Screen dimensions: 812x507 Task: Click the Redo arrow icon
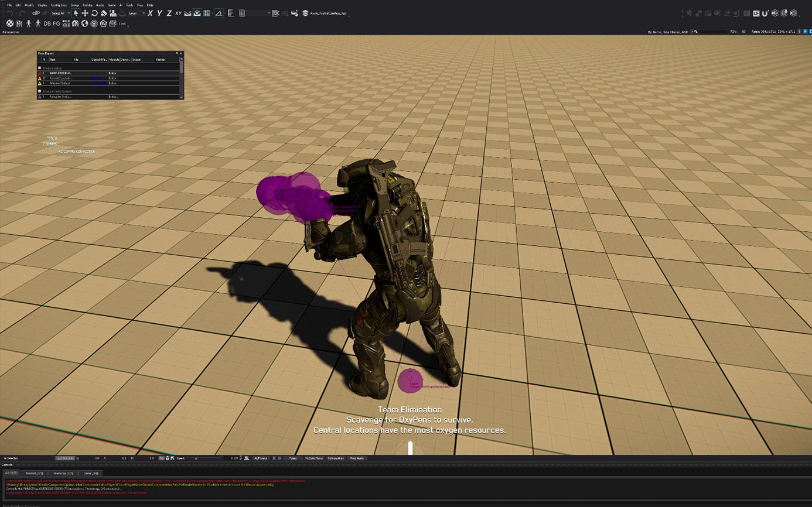tap(22, 13)
